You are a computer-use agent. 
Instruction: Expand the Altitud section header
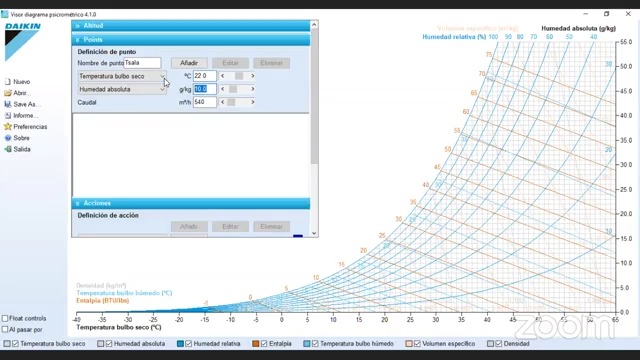191,26
